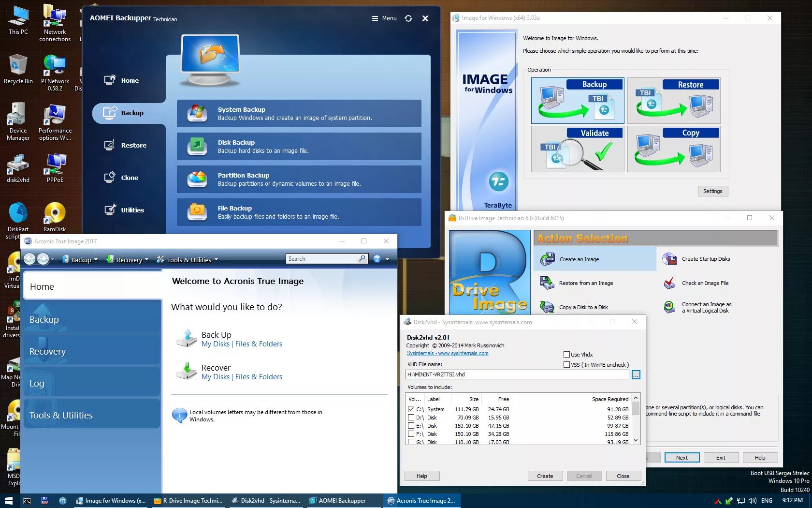
Task: Click Acronis back navigation arrow
Action: (x=29, y=259)
